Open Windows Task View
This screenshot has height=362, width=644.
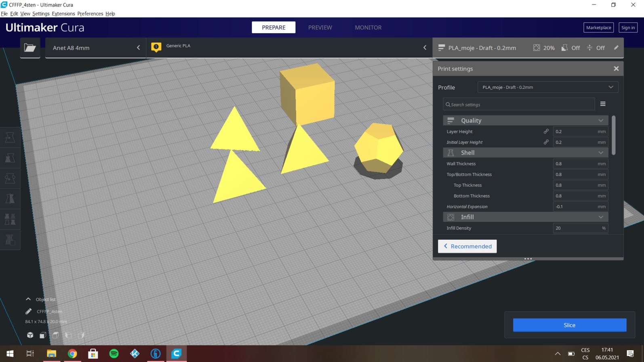[30, 354]
